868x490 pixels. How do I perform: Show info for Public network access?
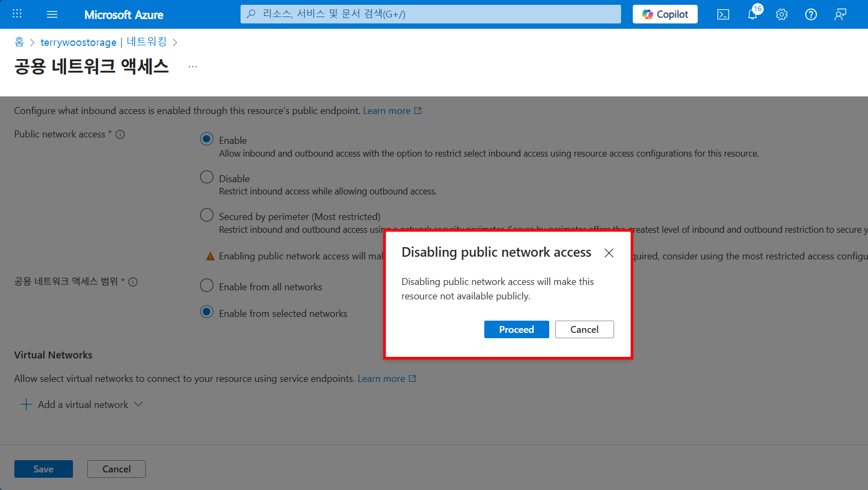(120, 134)
